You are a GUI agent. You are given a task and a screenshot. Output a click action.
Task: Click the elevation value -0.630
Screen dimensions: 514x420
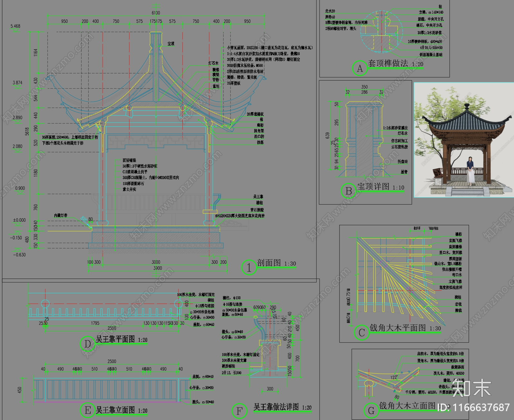[x=19, y=255]
